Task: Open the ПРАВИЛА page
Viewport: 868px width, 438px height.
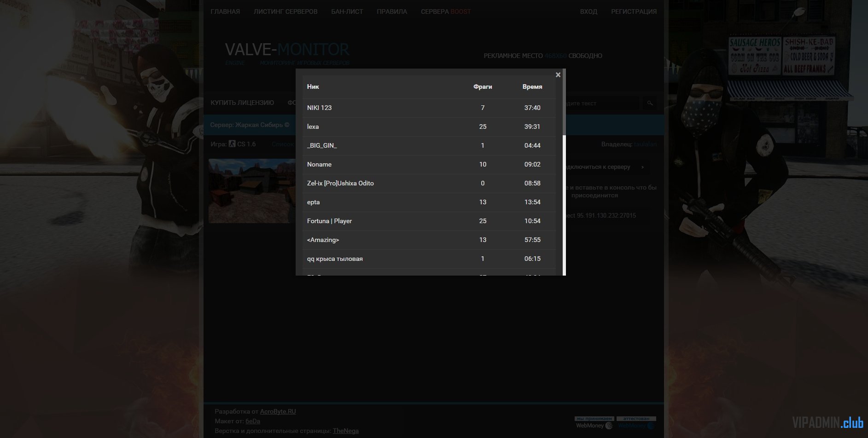Action: [392, 12]
